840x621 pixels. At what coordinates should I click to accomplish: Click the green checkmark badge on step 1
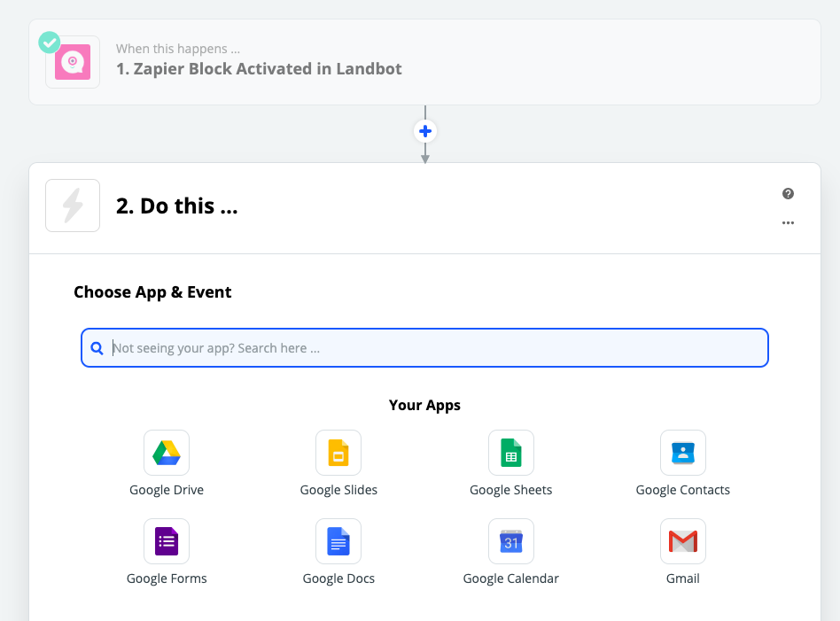pyautogui.click(x=50, y=43)
